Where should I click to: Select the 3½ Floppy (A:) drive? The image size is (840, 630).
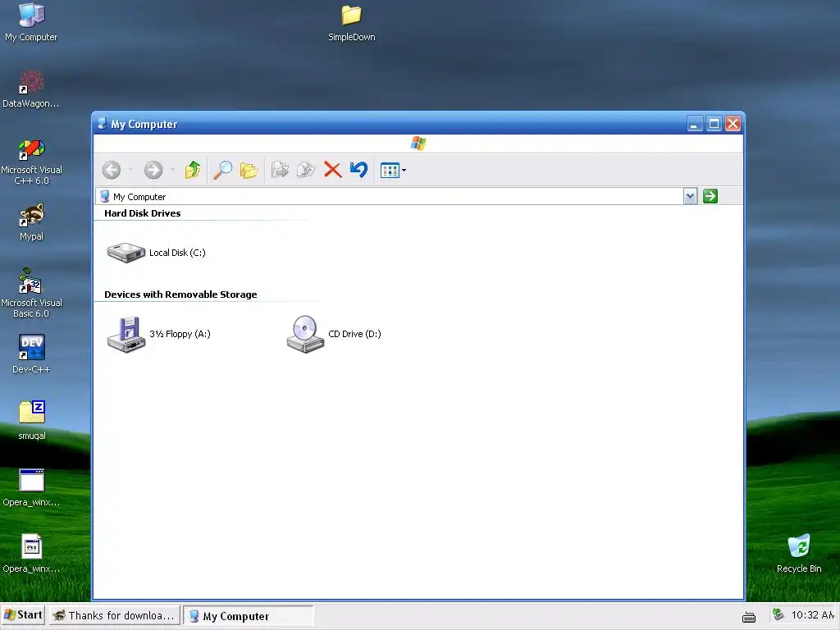tap(158, 335)
